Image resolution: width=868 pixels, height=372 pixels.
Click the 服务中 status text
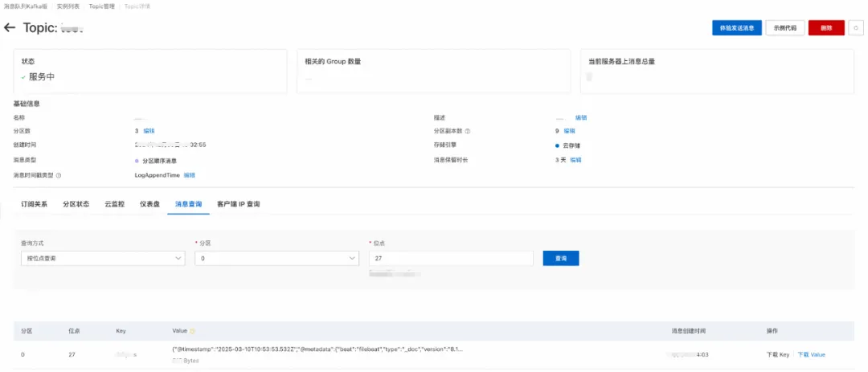pyautogui.click(x=42, y=77)
